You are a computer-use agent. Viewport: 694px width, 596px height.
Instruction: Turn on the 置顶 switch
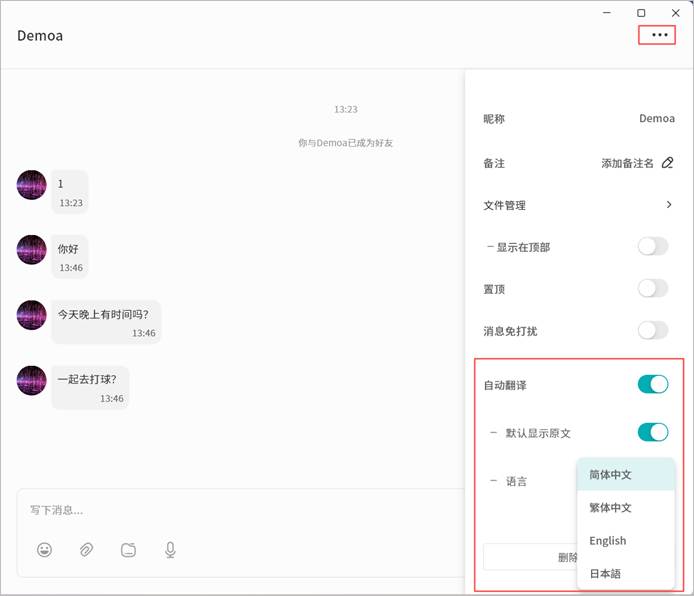pos(652,288)
